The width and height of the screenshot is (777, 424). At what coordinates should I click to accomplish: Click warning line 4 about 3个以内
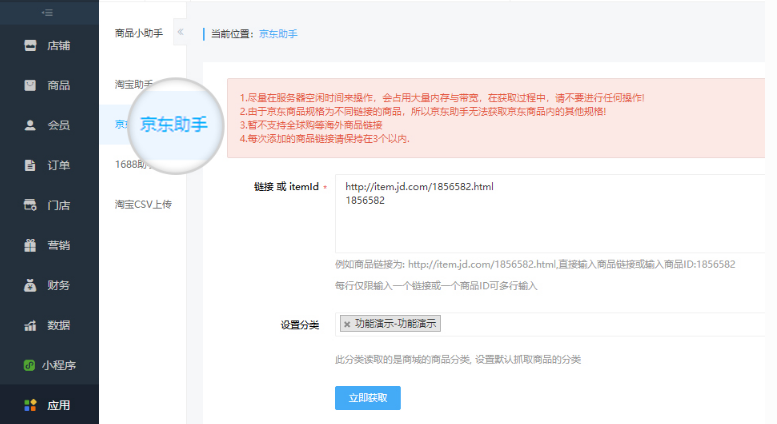pos(325,139)
